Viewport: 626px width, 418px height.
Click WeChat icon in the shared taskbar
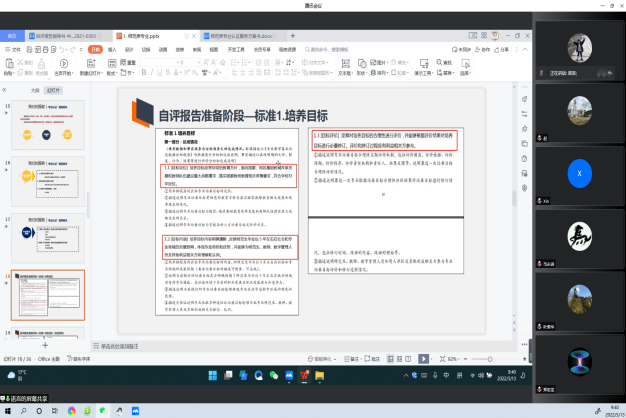click(x=274, y=375)
